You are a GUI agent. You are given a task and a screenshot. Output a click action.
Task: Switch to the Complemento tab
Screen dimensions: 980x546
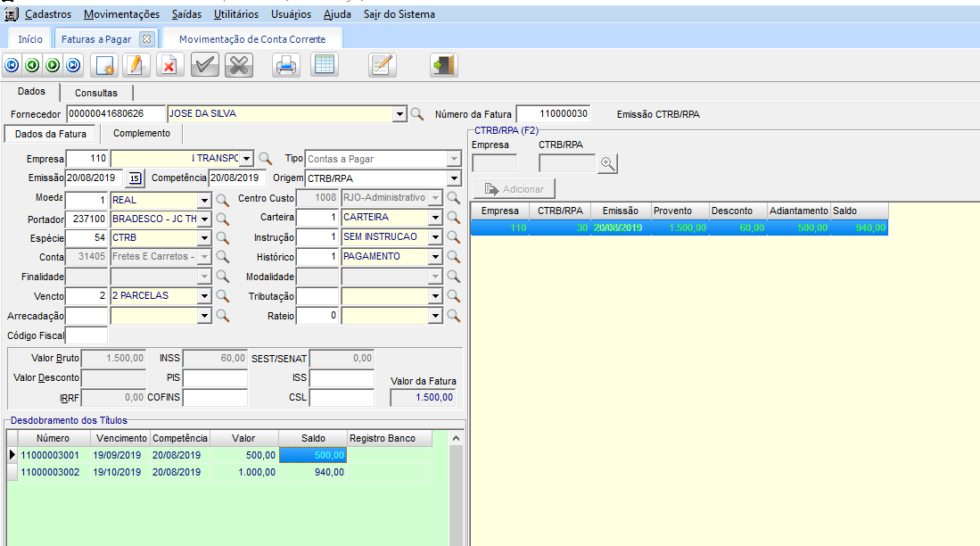(141, 134)
